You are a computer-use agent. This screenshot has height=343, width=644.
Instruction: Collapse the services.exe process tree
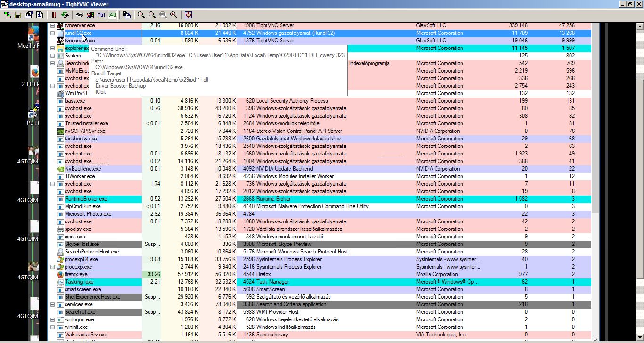point(53,304)
